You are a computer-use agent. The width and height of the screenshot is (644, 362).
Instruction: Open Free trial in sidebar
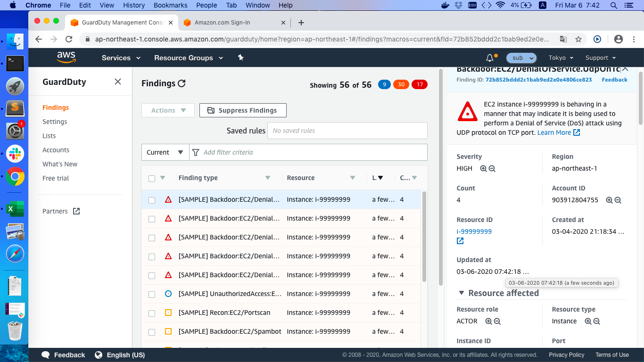(56, 178)
